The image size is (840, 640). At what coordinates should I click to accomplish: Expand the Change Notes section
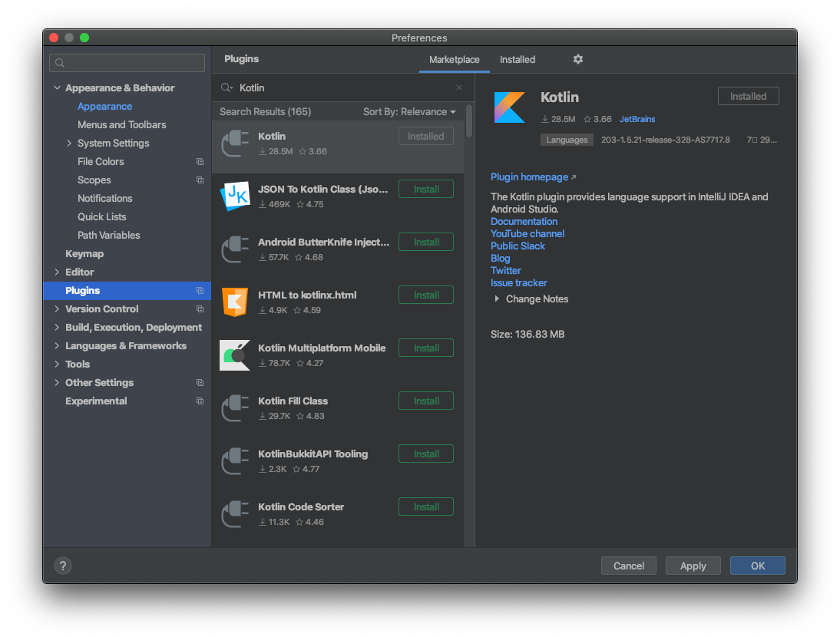pos(497,299)
